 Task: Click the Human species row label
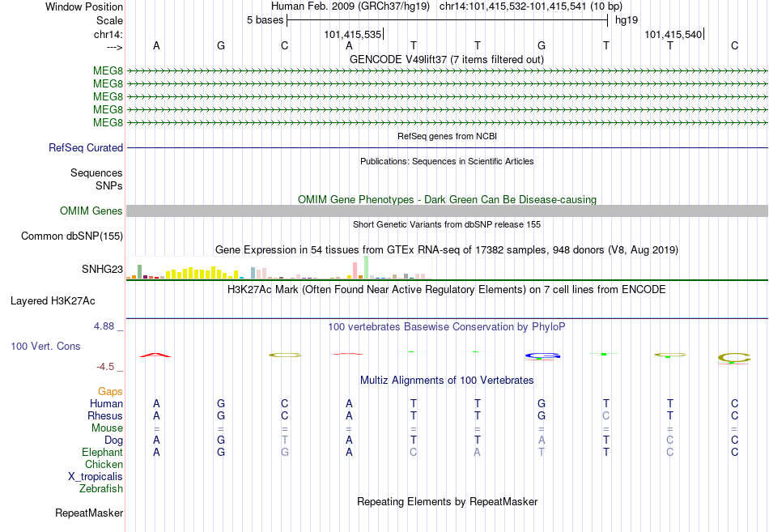point(106,403)
